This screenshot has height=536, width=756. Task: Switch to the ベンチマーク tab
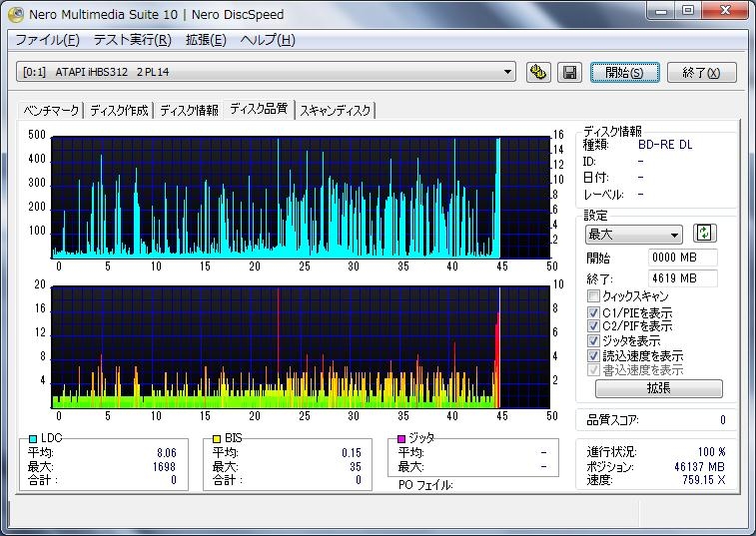(x=51, y=111)
